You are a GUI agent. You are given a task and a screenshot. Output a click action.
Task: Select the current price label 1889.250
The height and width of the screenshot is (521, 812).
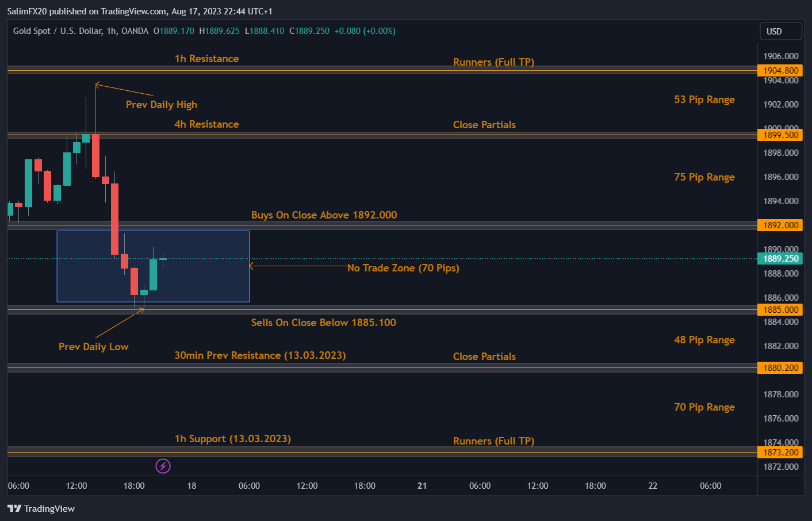780,258
